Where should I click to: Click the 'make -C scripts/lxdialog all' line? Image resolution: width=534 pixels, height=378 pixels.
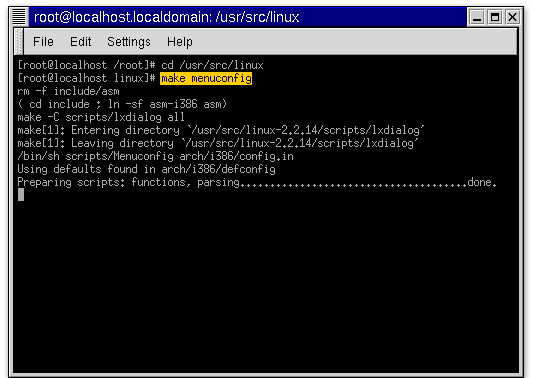point(101,117)
